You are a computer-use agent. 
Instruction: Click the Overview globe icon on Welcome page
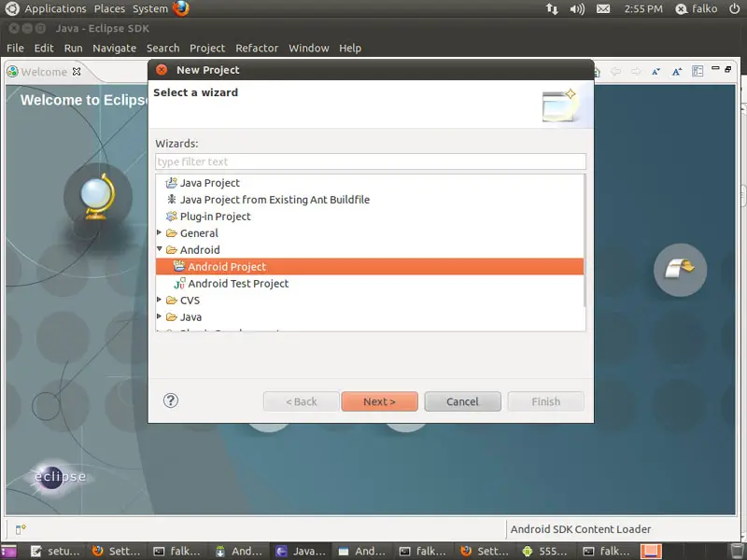pyautogui.click(x=98, y=196)
